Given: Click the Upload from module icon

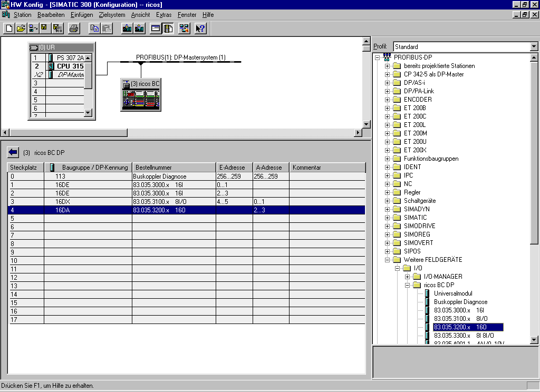Looking at the screenshot, I should 139,28.
